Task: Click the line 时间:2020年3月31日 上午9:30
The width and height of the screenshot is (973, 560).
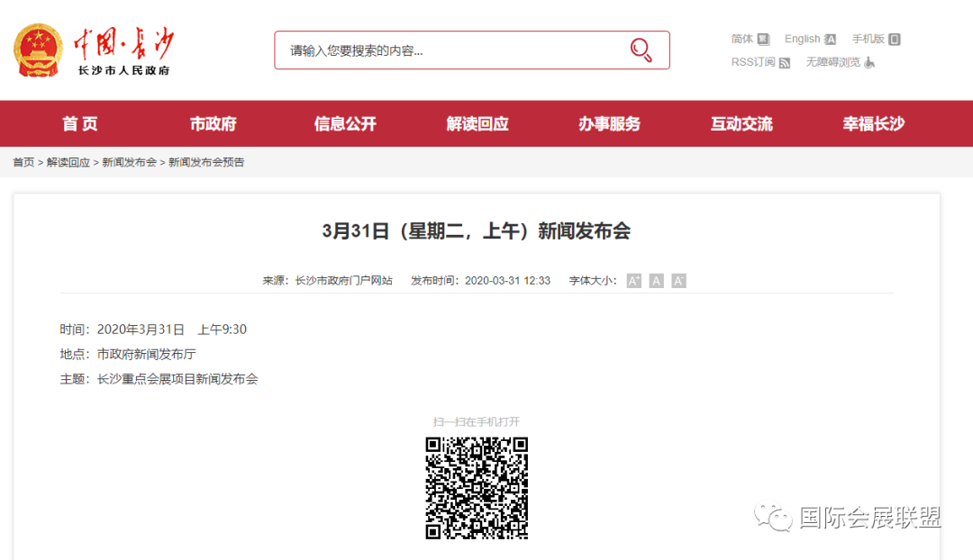Action: 153,330
